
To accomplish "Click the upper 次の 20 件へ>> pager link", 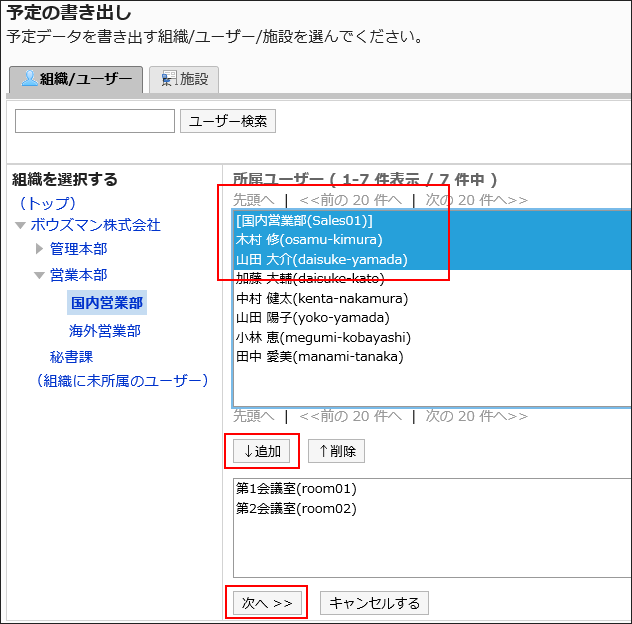I will [x=476, y=200].
